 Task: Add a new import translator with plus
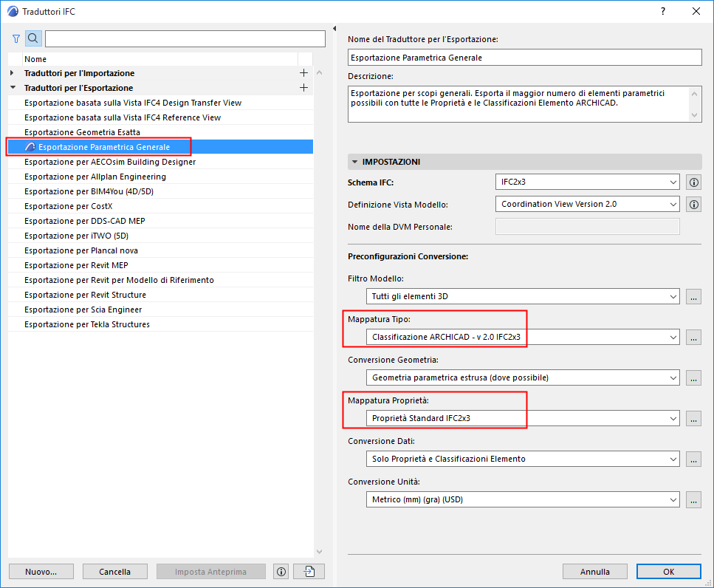pos(303,73)
